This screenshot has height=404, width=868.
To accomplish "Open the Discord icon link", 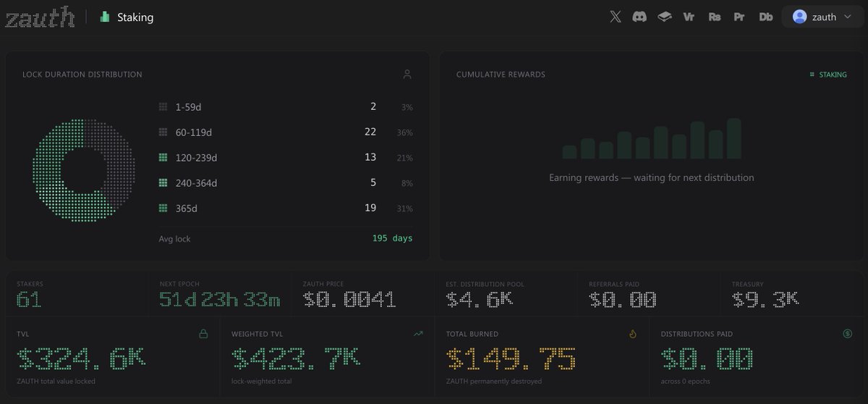I will (x=639, y=17).
